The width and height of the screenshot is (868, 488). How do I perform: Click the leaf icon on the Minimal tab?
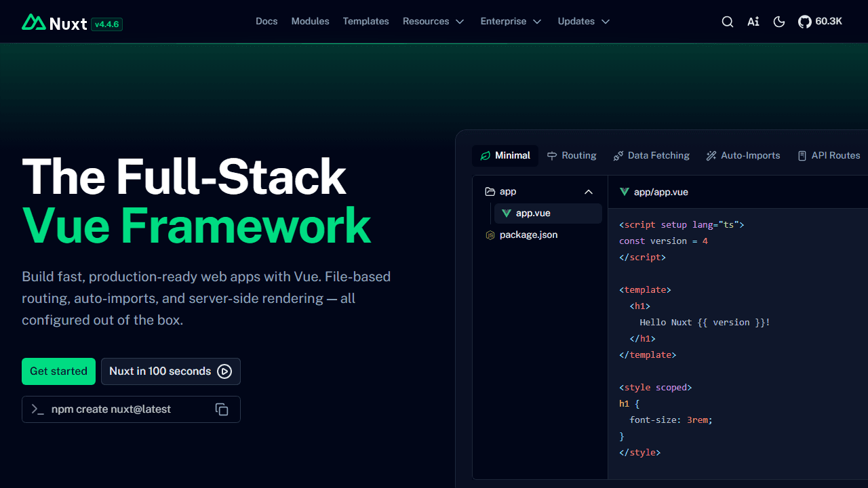click(x=486, y=156)
